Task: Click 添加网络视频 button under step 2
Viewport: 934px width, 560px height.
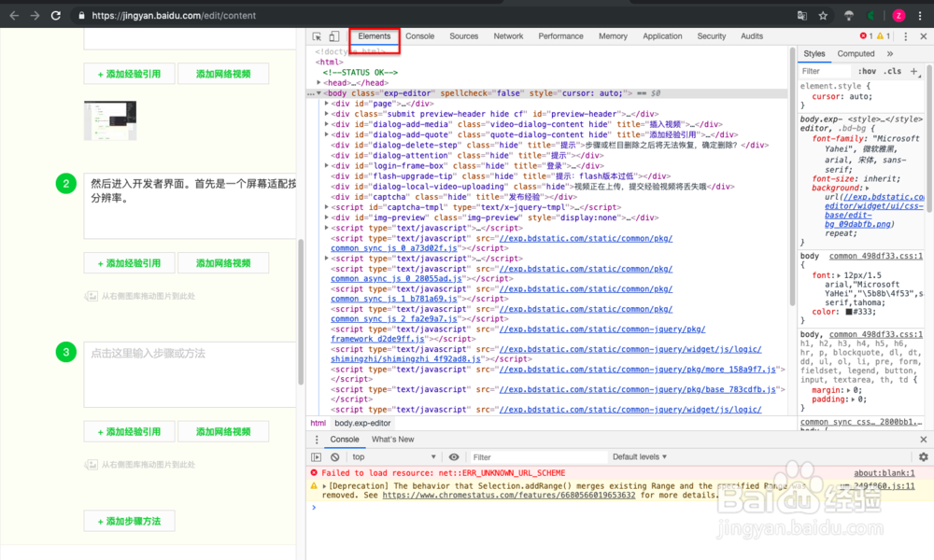Action: pos(223,263)
